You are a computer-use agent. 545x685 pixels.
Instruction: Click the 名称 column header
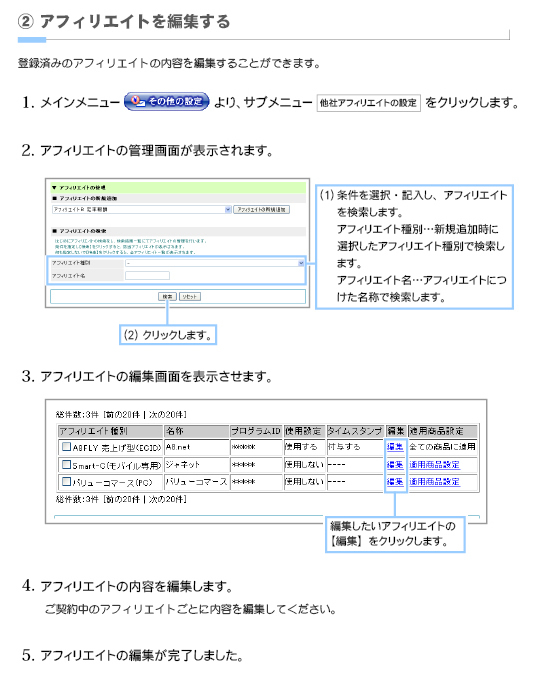[197, 431]
